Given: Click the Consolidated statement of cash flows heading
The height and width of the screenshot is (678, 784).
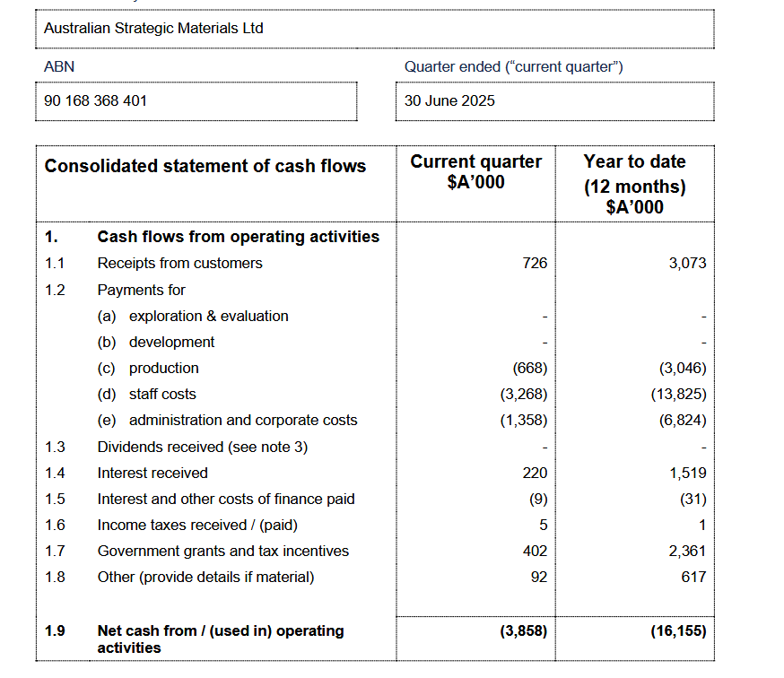Looking at the screenshot, I should point(205,166).
